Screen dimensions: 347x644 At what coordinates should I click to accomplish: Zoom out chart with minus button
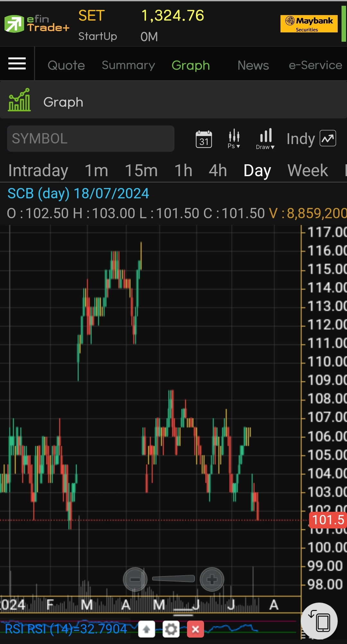coord(135,580)
